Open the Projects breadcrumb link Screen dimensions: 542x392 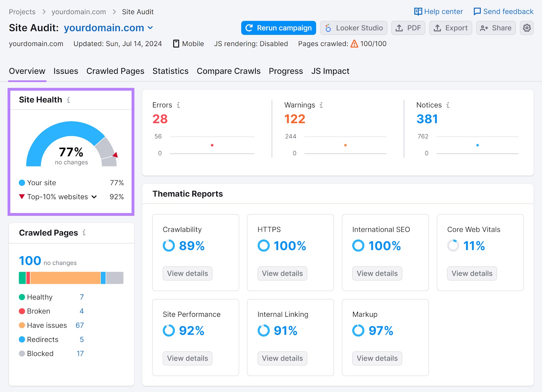coord(22,12)
